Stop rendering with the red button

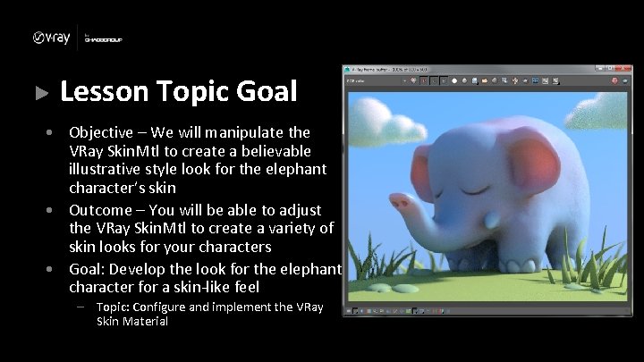click(614, 80)
